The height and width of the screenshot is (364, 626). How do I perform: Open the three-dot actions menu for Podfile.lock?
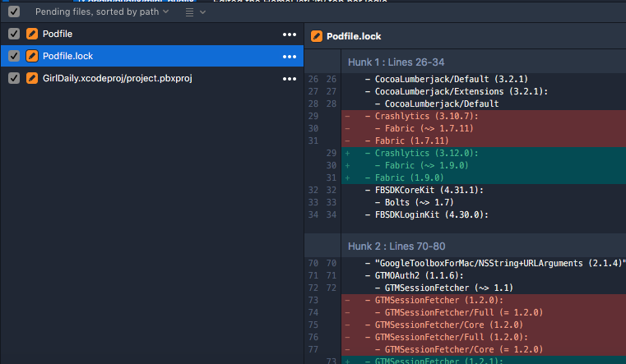tap(290, 57)
